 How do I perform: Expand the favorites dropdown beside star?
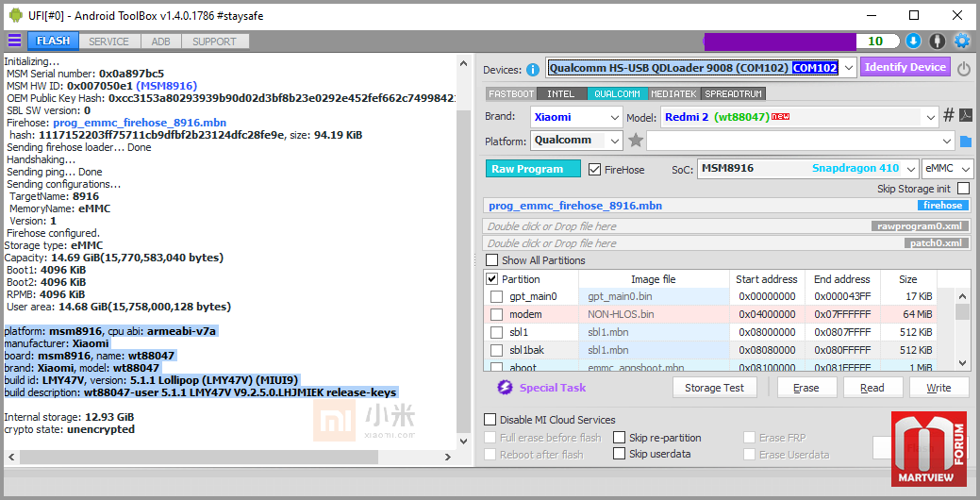point(801,142)
